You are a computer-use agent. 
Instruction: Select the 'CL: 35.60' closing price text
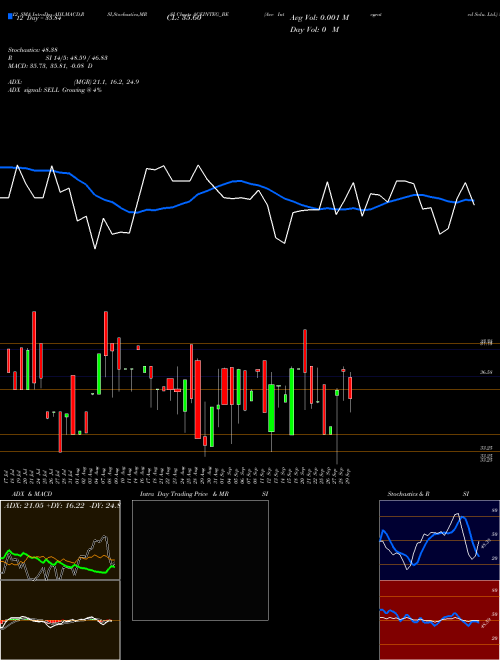tap(184, 19)
